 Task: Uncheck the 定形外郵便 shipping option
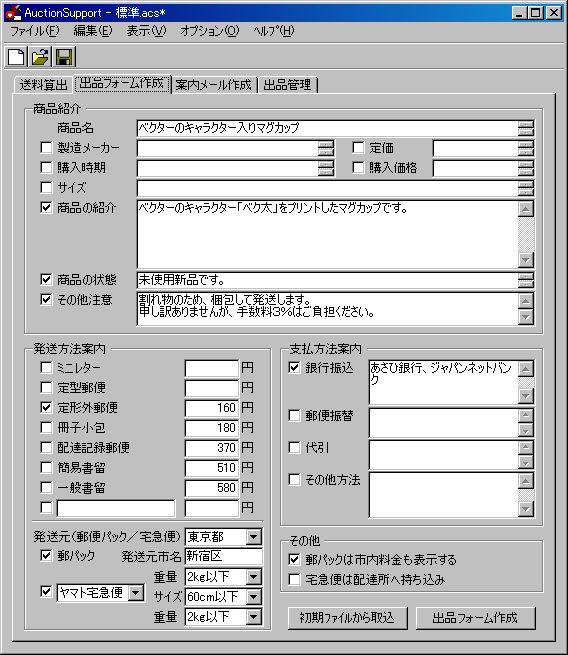(46, 407)
